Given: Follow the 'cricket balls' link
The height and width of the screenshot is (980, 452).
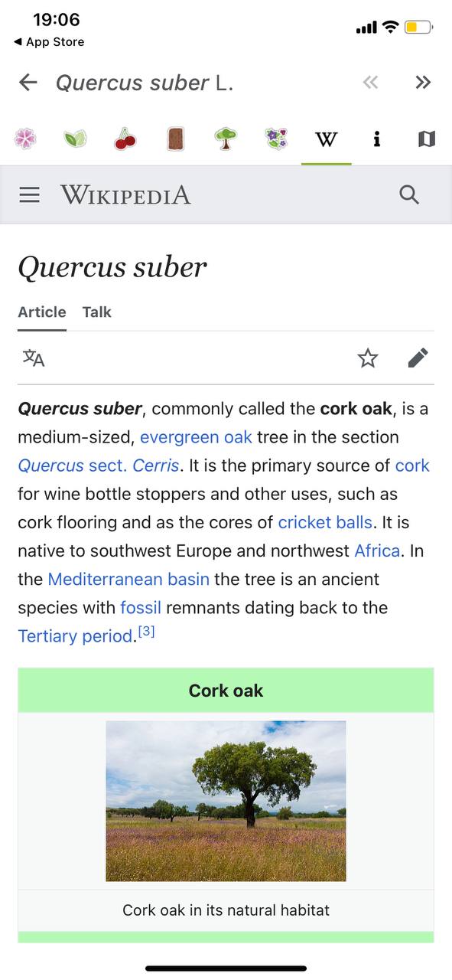Looking at the screenshot, I should point(325,522).
